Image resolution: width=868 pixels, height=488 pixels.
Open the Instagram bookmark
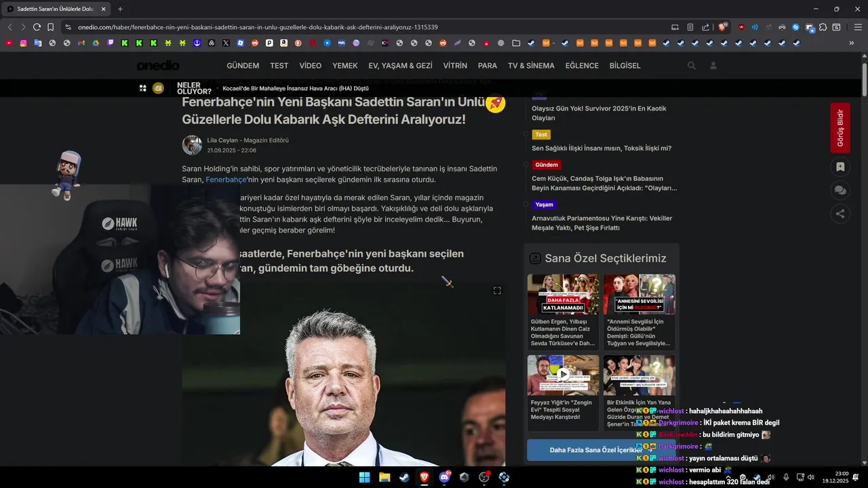[23, 43]
